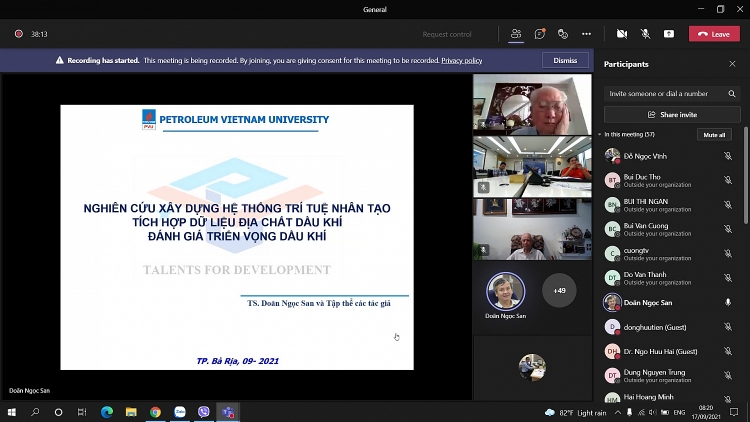Screen dimensions: 750x422
Task: Click mic icon next to Doãn Ngọc San
Action: 728,302
